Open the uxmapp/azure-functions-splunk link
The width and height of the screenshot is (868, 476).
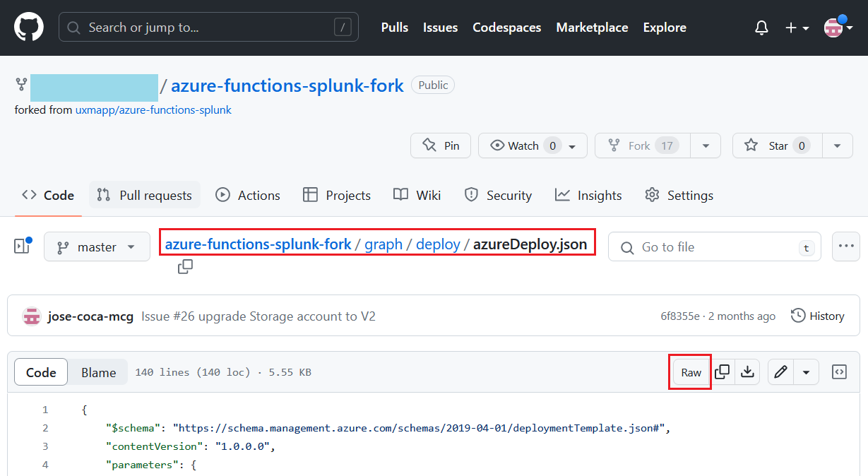click(153, 110)
